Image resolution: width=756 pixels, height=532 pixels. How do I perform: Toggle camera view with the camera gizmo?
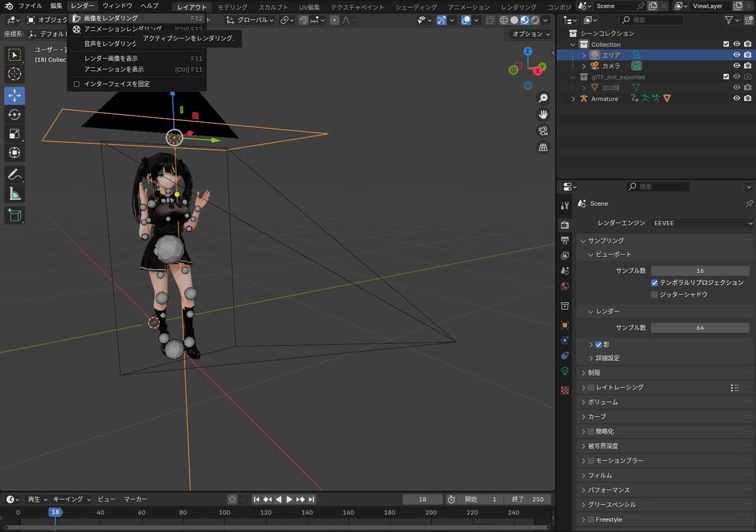coord(543,131)
